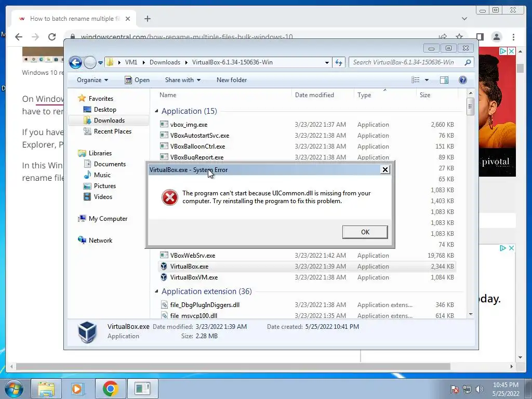This screenshot has height=399, width=532.
Task: Click Chrome profile avatar icon
Action: [x=496, y=37]
